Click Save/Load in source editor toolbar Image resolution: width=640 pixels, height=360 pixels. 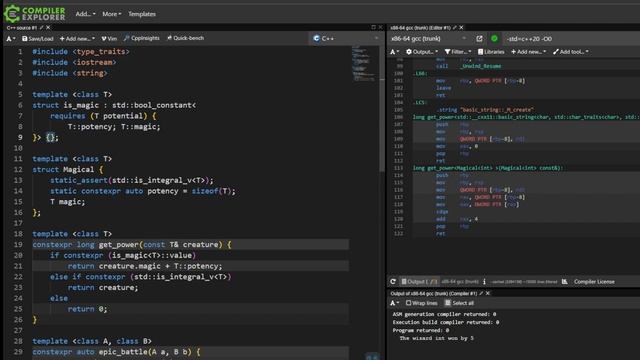click(38, 38)
